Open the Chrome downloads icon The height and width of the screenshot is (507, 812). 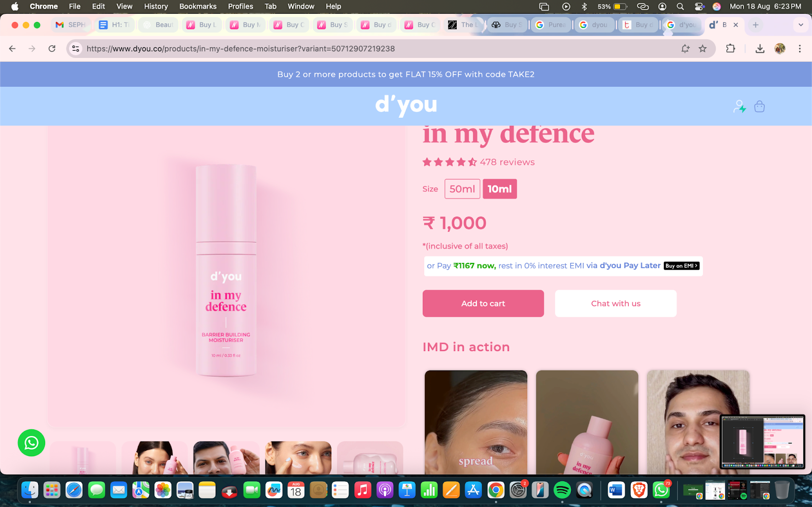tap(760, 49)
